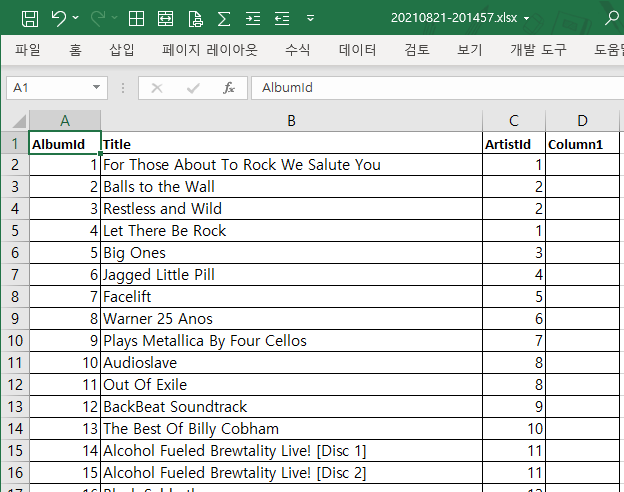This screenshot has width=624, height=492.
Task: Open the 검토 (Review) ribbon tab
Action: click(x=417, y=50)
